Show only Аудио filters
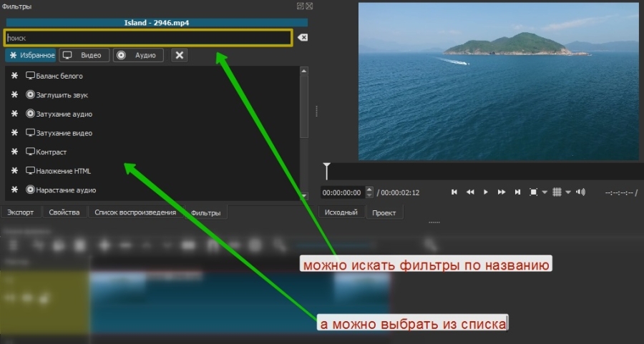This screenshot has height=344, width=644. tap(139, 55)
